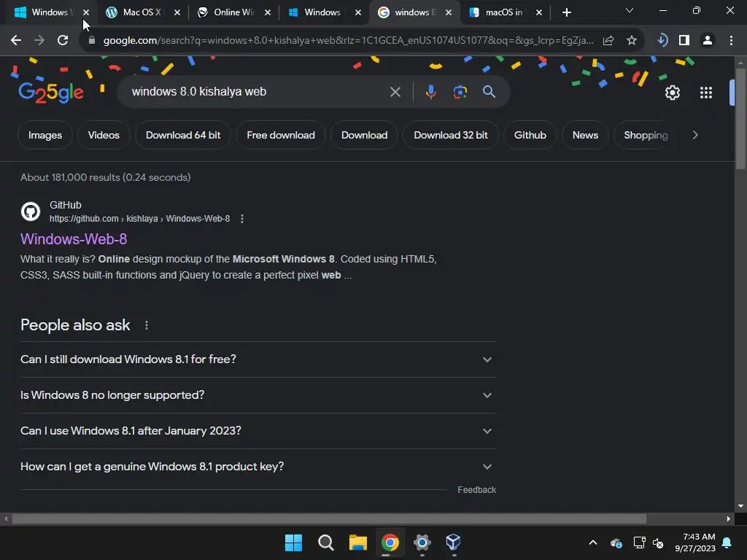
Task: Filter results by News
Action: pyautogui.click(x=585, y=135)
